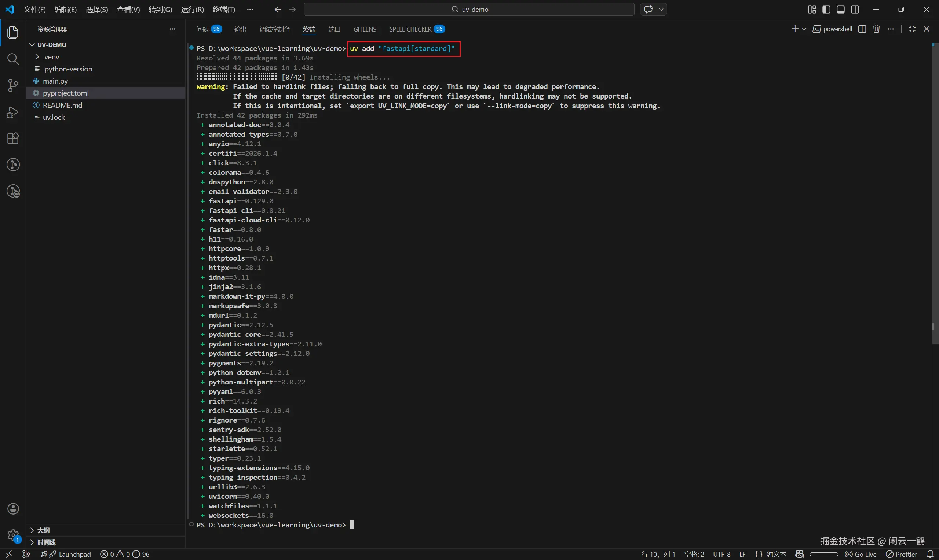Expand the .venv folder
This screenshot has height=560, width=939.
click(x=51, y=57)
